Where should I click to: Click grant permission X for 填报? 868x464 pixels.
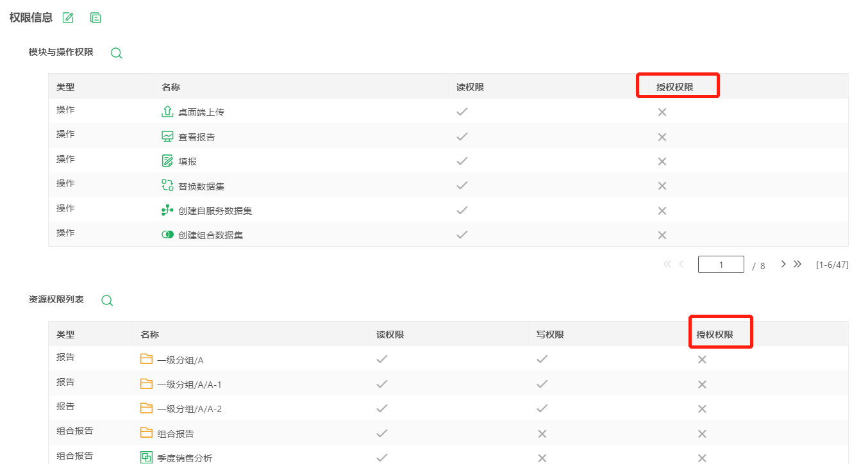point(662,162)
